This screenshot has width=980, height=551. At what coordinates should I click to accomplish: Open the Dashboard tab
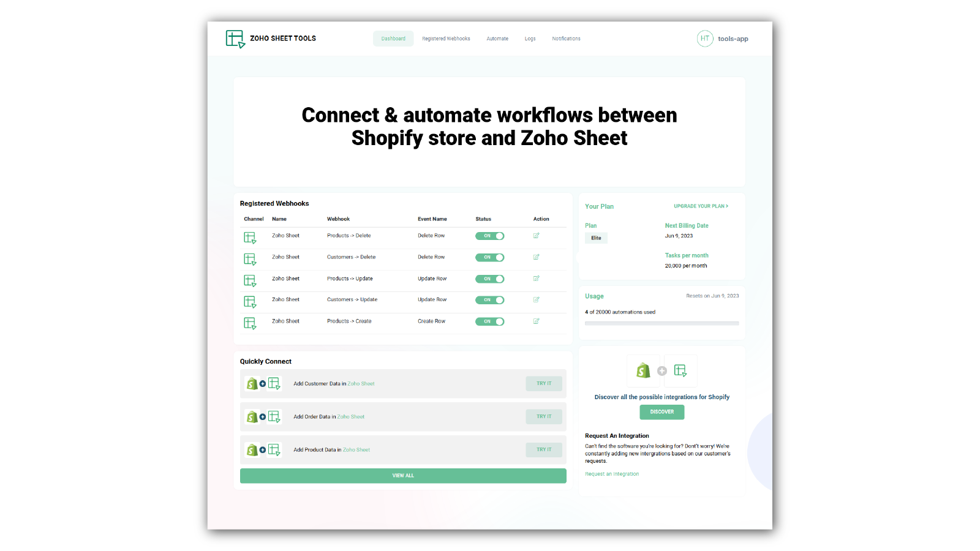point(393,39)
